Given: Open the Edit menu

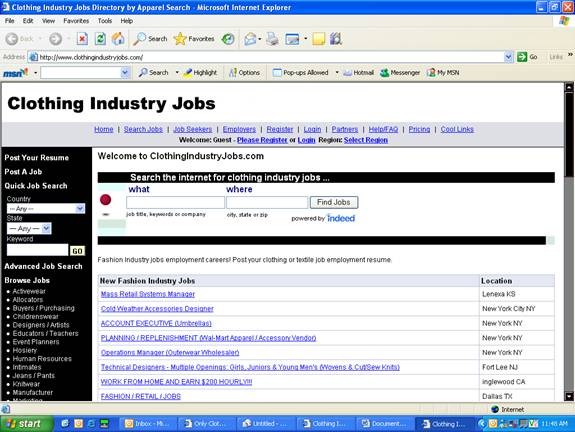Looking at the screenshot, I should [x=28, y=21].
